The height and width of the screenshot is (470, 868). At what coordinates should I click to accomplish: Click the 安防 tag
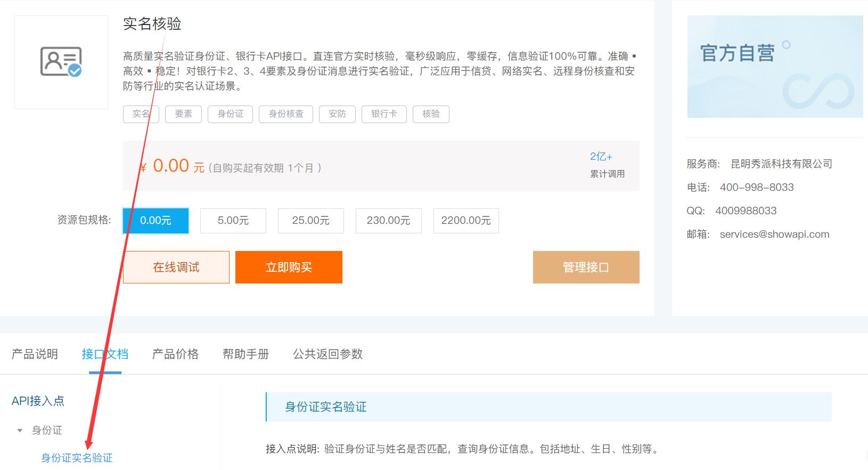point(337,114)
